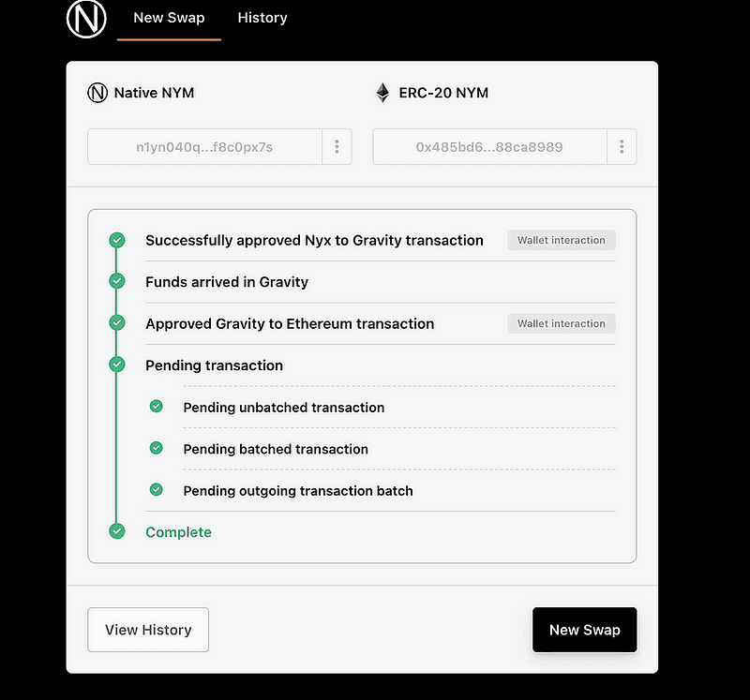Click checkmark beside Successfully approved Nyx to Gravity

click(x=117, y=240)
